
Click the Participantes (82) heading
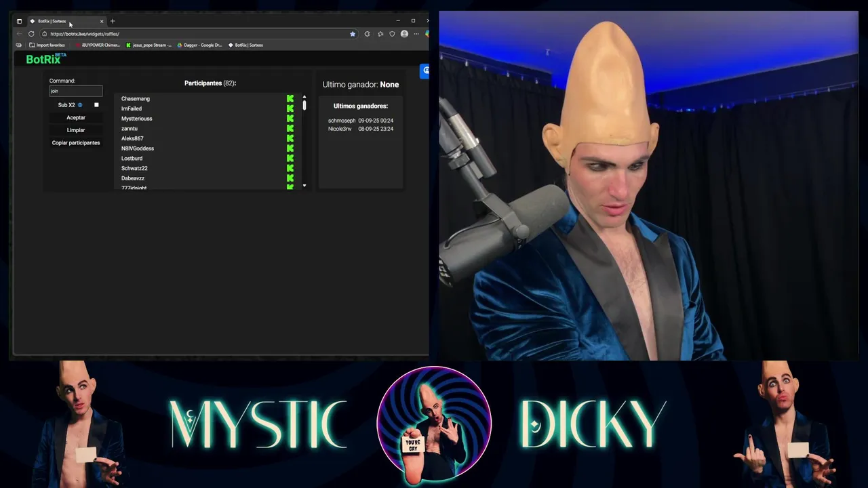tap(210, 83)
